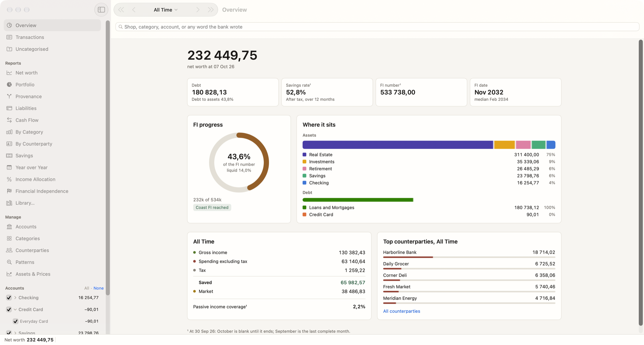Click the FI number card 533 738,00
This screenshot has width=644, height=345.
pyautogui.click(x=421, y=92)
